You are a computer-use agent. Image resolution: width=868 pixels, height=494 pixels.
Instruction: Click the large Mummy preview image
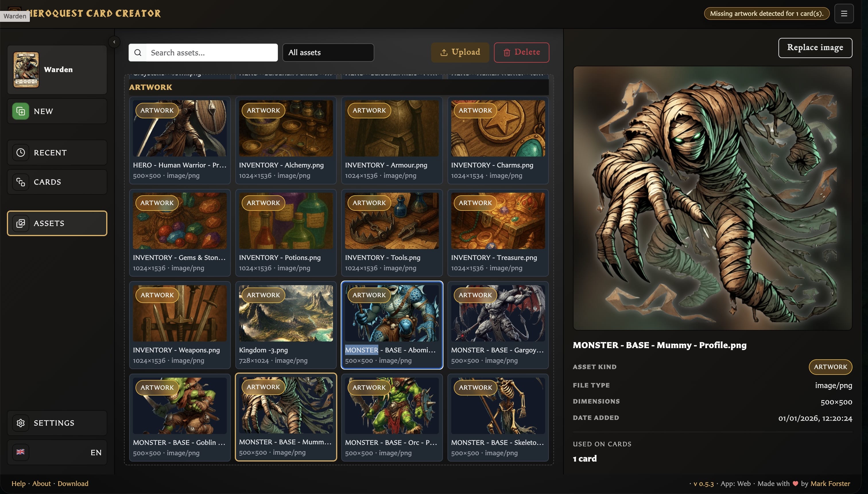click(712, 198)
